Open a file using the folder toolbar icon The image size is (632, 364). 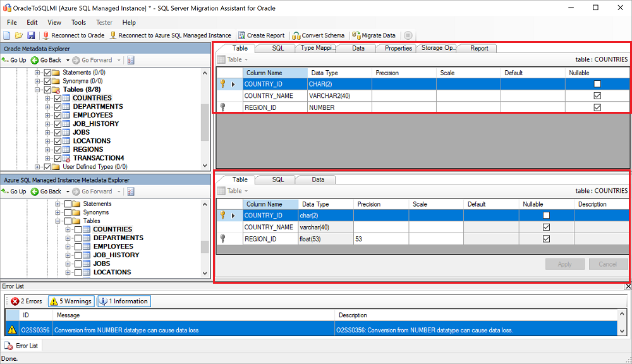tap(20, 35)
